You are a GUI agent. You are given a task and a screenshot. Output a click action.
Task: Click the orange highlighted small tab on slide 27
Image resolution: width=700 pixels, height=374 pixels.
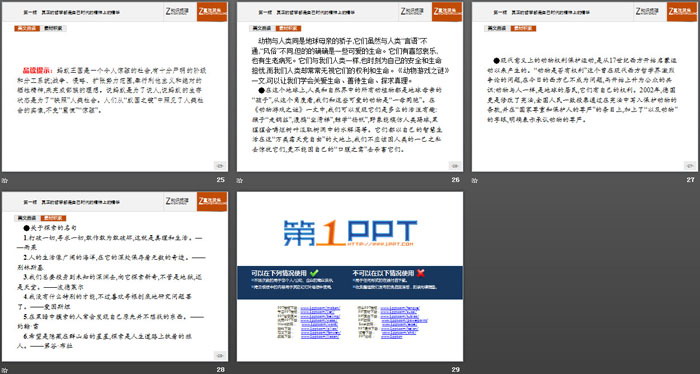point(523,28)
